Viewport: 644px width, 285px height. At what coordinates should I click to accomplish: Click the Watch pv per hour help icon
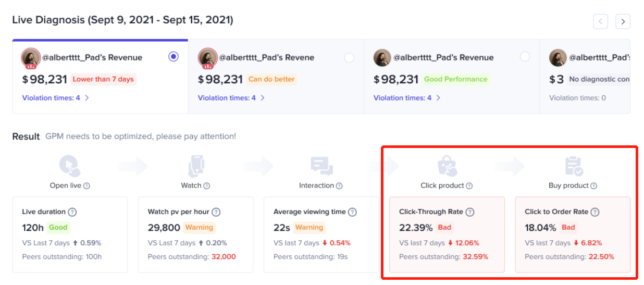(216, 212)
